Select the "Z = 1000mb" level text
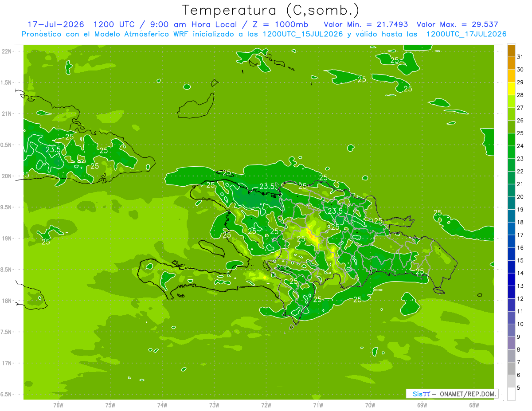The image size is (532, 411). [x=282, y=24]
